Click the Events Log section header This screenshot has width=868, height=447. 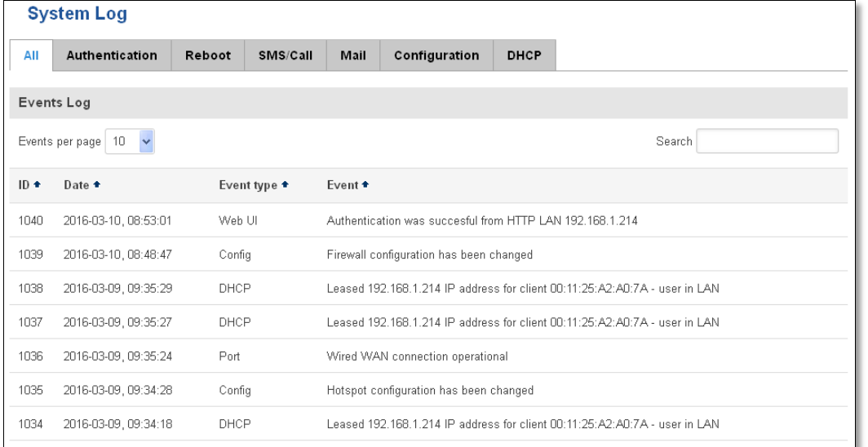(428, 103)
